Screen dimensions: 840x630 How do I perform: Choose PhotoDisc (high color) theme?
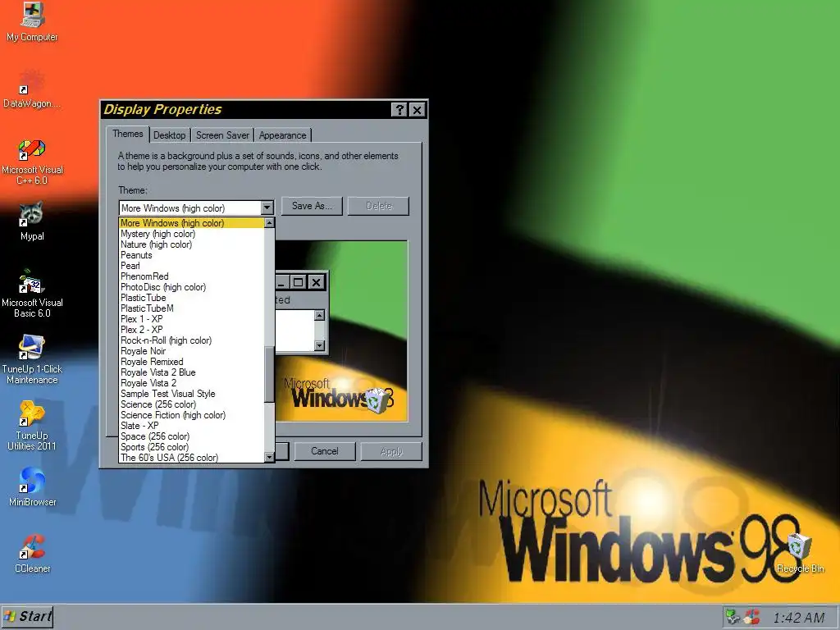click(192, 287)
